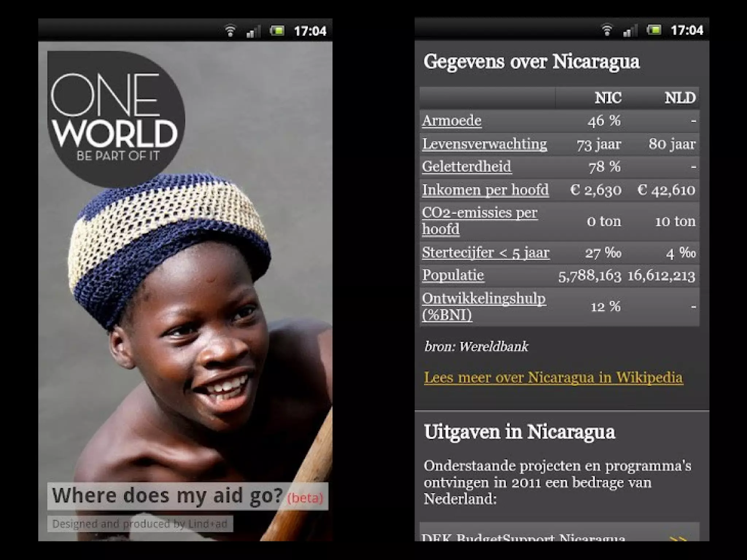Tap the NLD column header
Viewport: 747px width, 560px height.
680,98
